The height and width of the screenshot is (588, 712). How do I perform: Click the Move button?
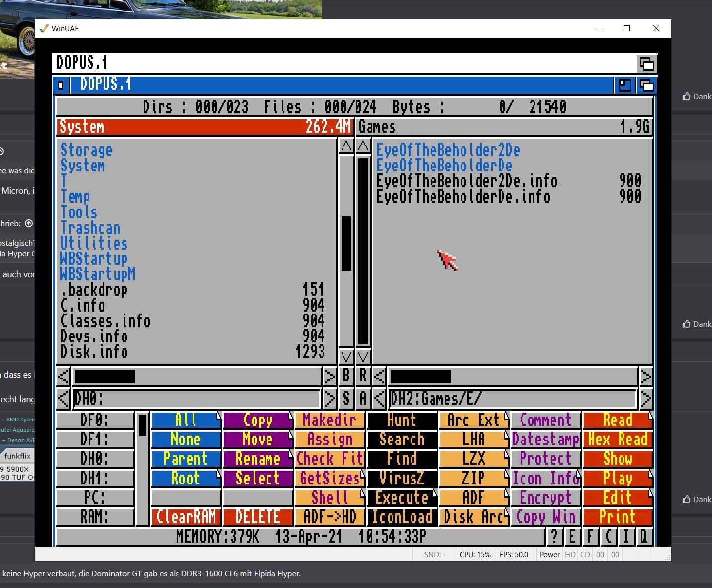[258, 439]
